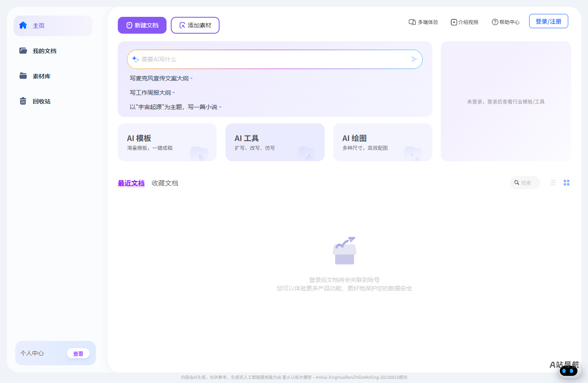Screen dimensions: 588x383
Task: Click the 搜索 document search field
Action: click(525, 183)
